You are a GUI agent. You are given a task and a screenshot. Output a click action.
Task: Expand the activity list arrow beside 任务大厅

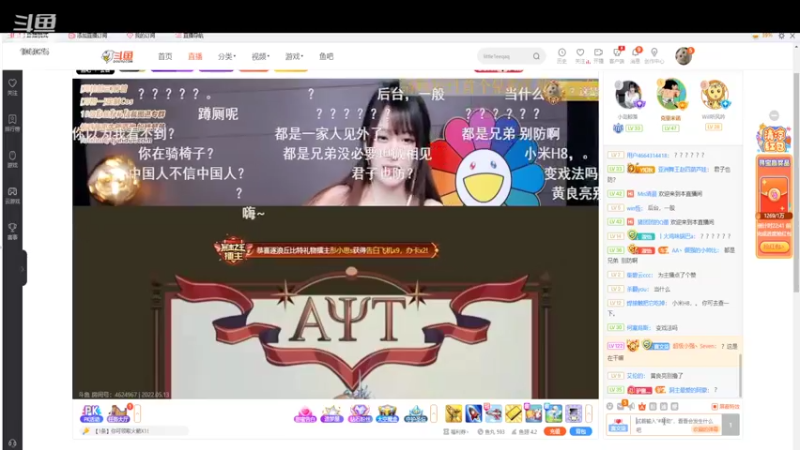[137, 413]
